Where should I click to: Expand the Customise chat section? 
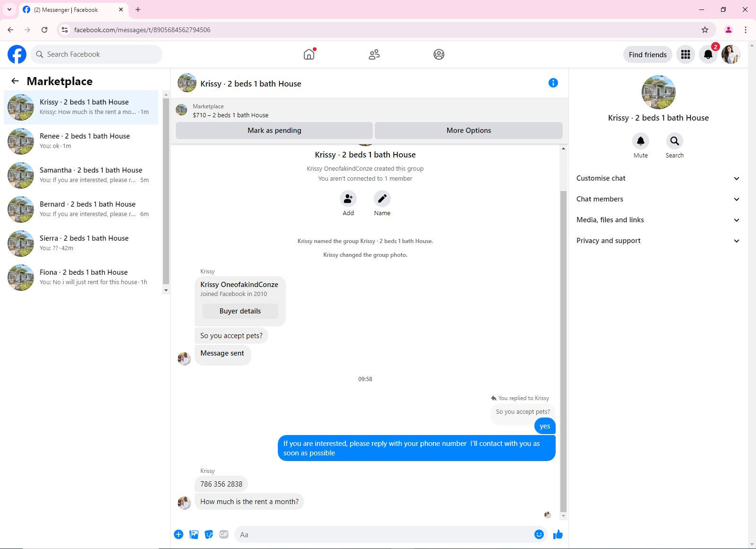(x=658, y=178)
